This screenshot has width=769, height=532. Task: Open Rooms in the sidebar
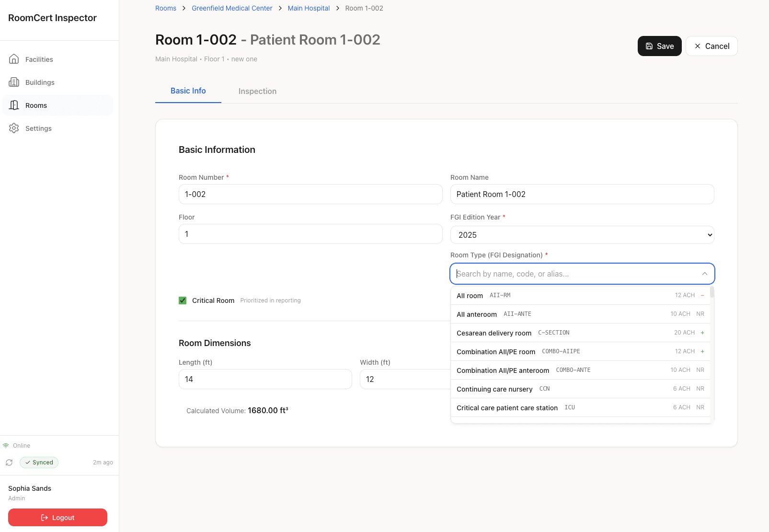(58, 105)
